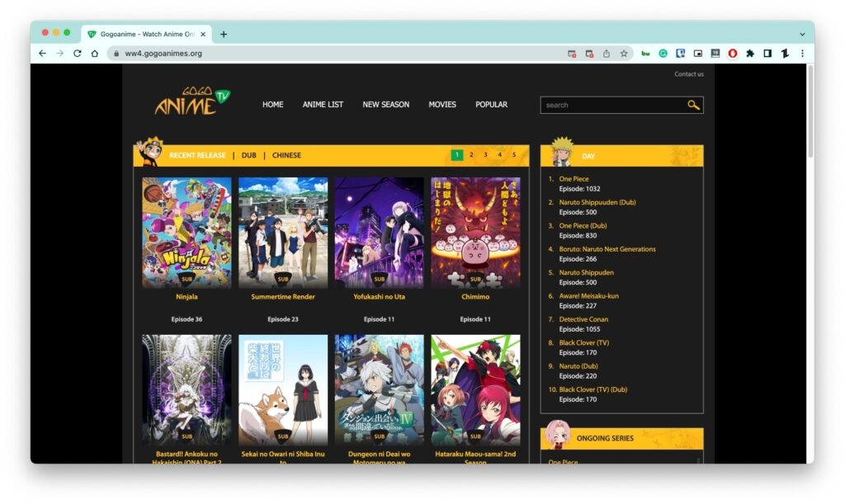Open the MOVIES navigation item
Screen dimensions: 845x504
coord(442,105)
